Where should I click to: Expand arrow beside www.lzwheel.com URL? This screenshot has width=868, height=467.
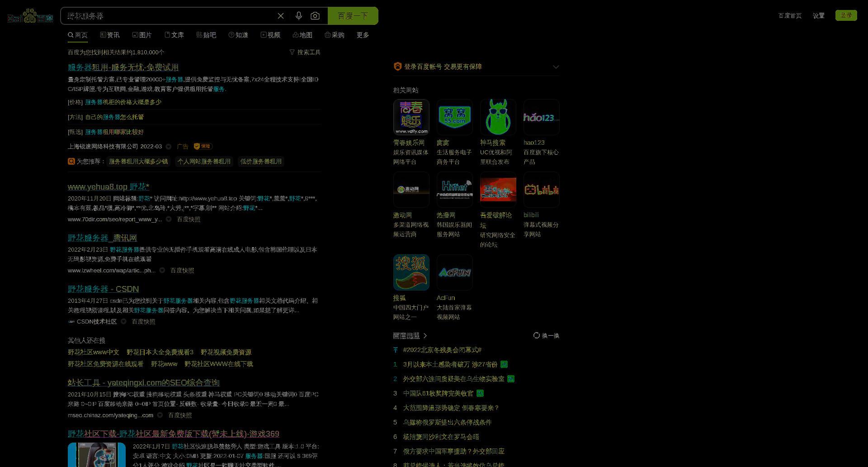coord(162,270)
